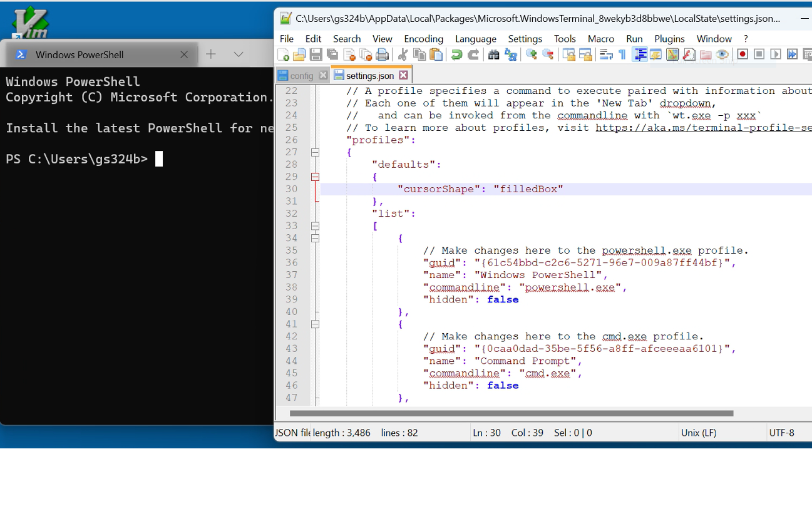Collapse the PowerShell profile fold at line 34
812x526 pixels.
click(315, 238)
